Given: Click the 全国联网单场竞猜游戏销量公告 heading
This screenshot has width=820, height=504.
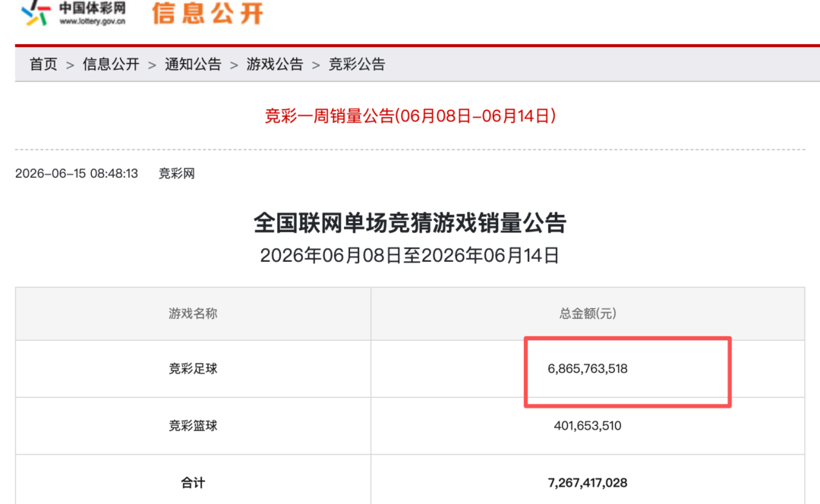Looking at the screenshot, I should (410, 222).
